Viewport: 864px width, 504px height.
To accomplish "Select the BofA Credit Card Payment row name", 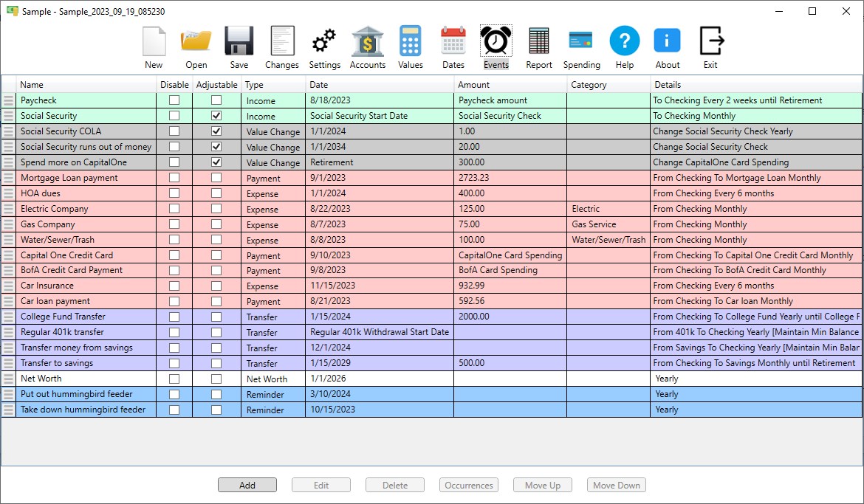I will pos(86,270).
